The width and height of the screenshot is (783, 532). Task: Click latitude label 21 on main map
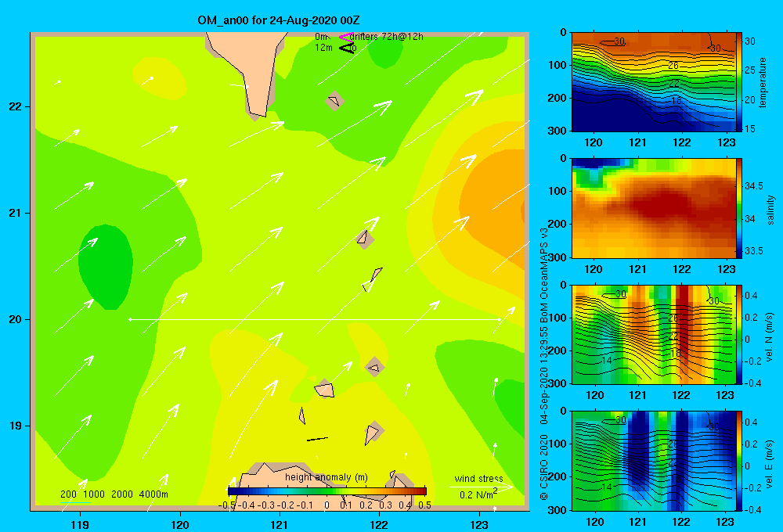(16, 213)
